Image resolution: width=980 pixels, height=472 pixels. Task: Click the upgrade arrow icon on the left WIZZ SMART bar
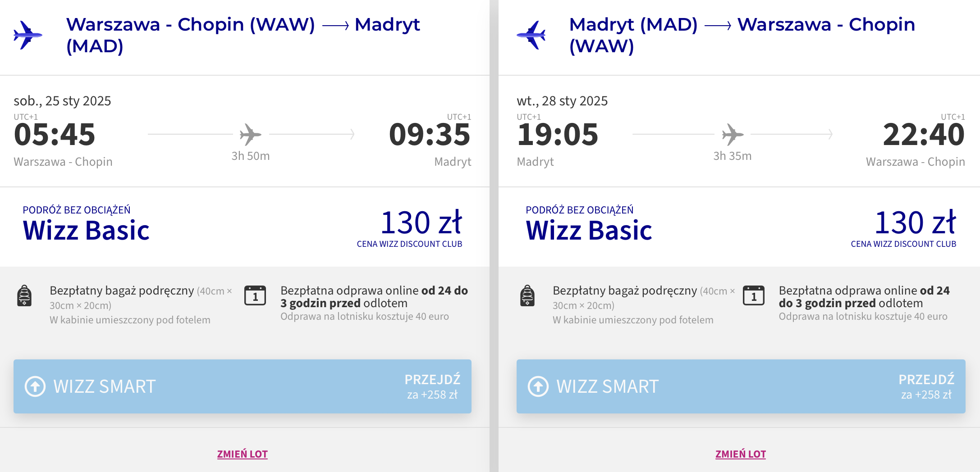[x=35, y=386]
